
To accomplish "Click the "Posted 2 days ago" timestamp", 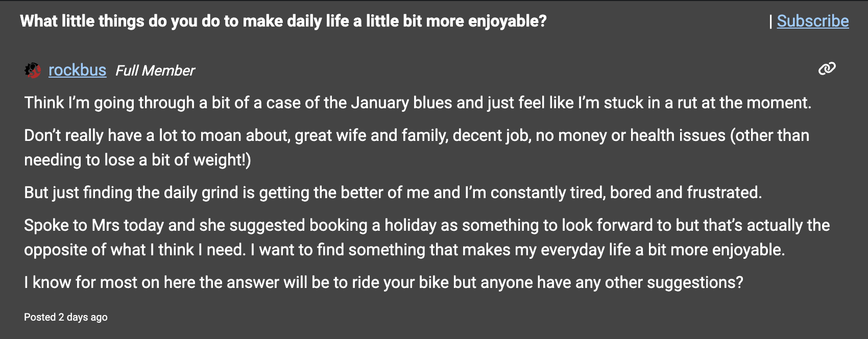I will pos(66,317).
